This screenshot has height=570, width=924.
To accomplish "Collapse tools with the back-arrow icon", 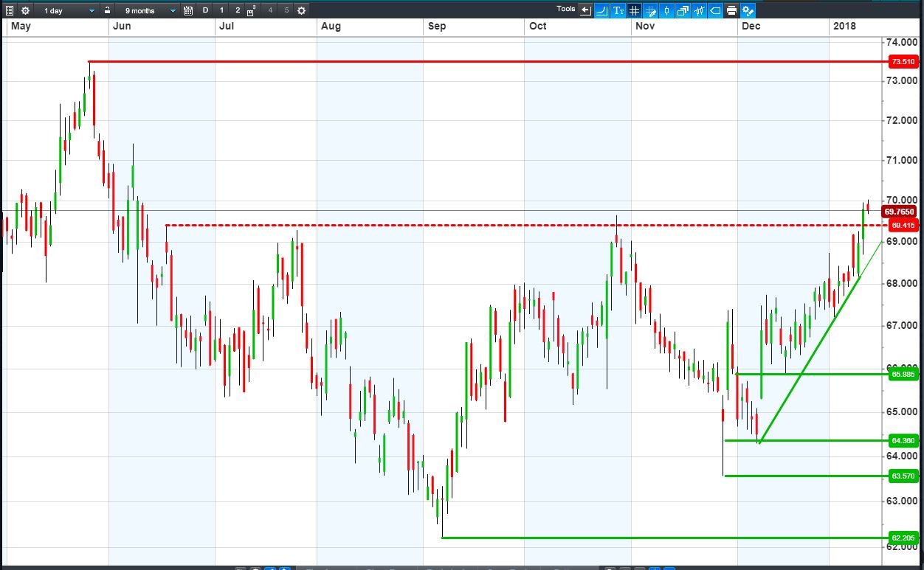I will pyautogui.click(x=586, y=10).
